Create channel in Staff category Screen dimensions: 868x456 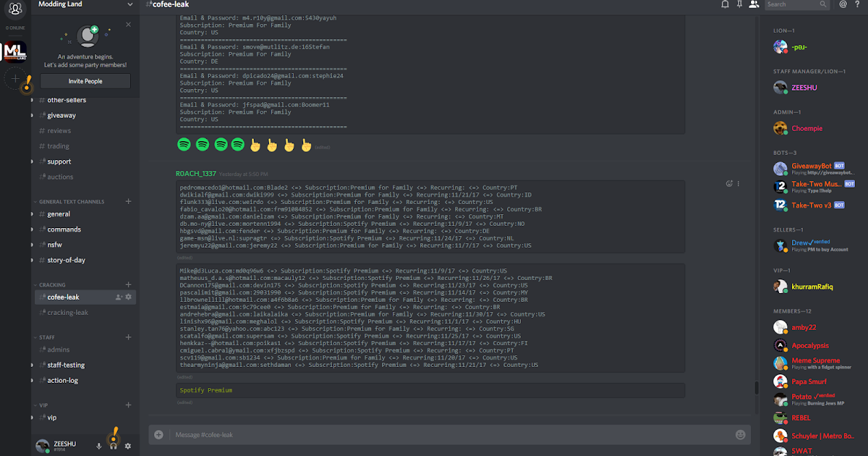[129, 337]
